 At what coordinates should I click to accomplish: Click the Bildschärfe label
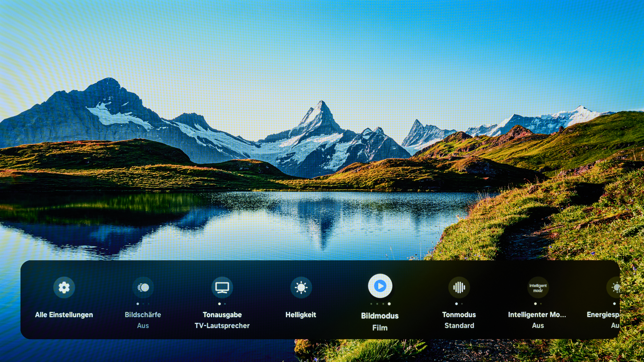(x=143, y=315)
